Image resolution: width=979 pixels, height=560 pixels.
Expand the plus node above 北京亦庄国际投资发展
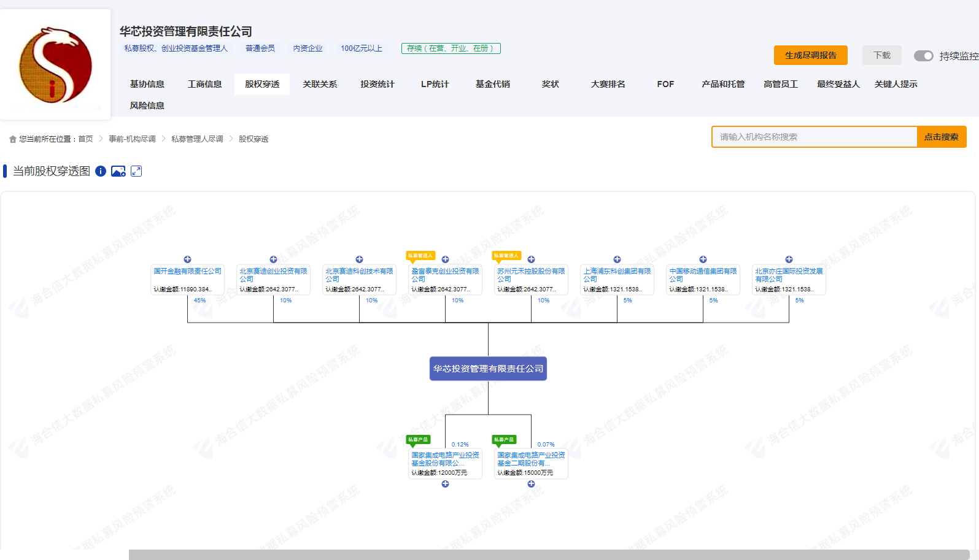789,259
